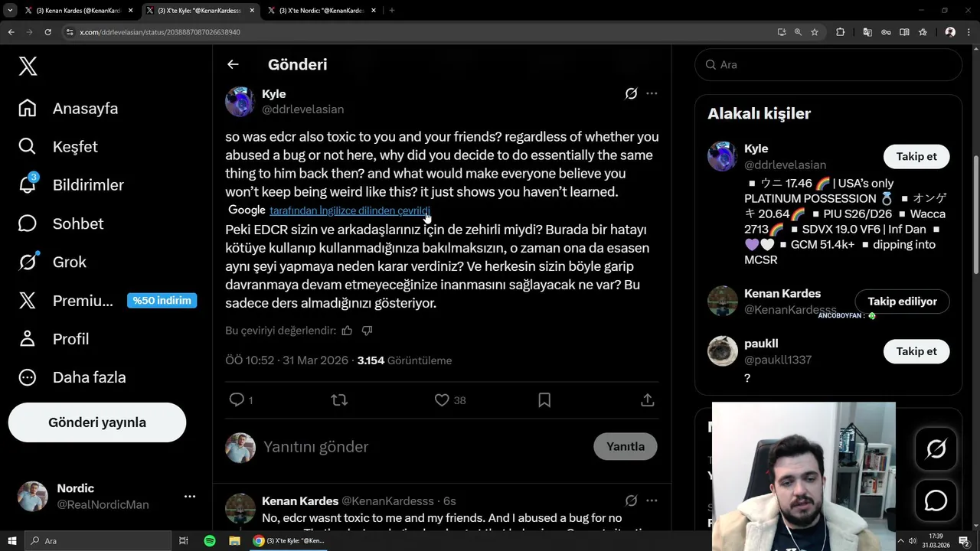This screenshot has width=980, height=551.
Task: Open Bildirimler notifications bell
Action: coord(28,184)
